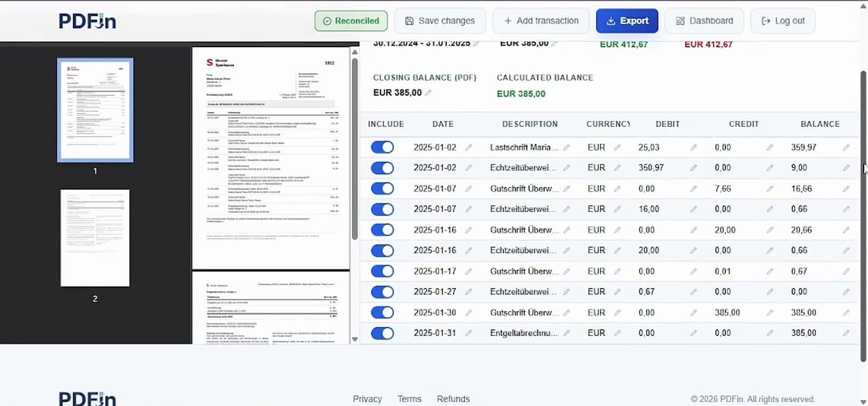Toggle include for 20,00 credit row
868x406 pixels.
[382, 230]
